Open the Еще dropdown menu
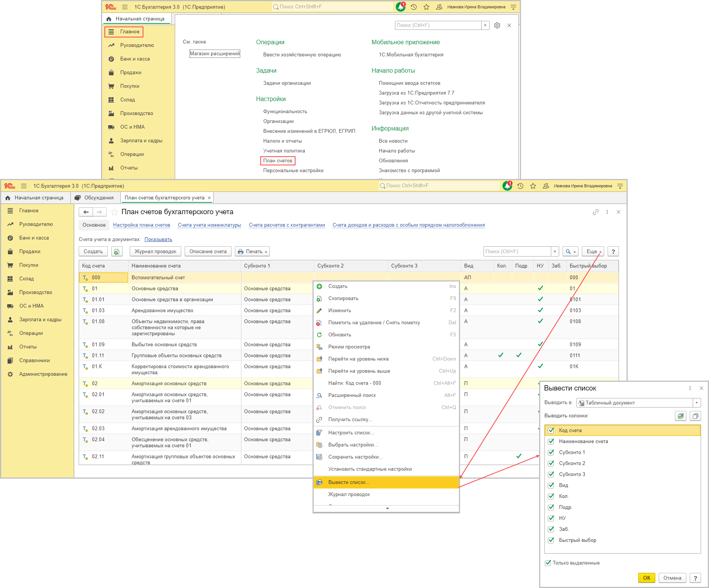 click(x=593, y=252)
